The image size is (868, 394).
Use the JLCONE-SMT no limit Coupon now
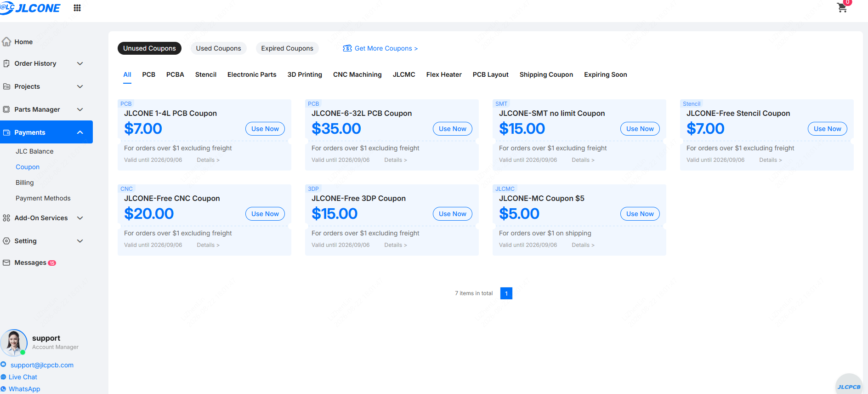coord(640,129)
